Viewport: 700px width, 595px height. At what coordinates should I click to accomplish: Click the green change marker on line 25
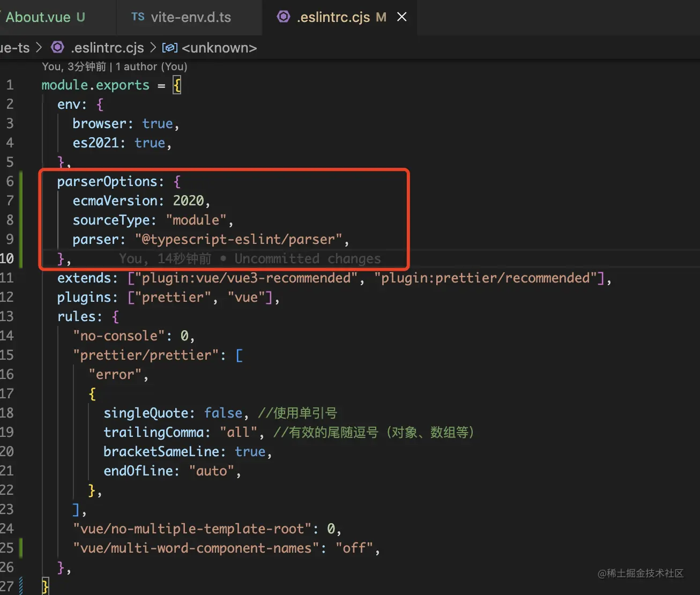click(21, 548)
